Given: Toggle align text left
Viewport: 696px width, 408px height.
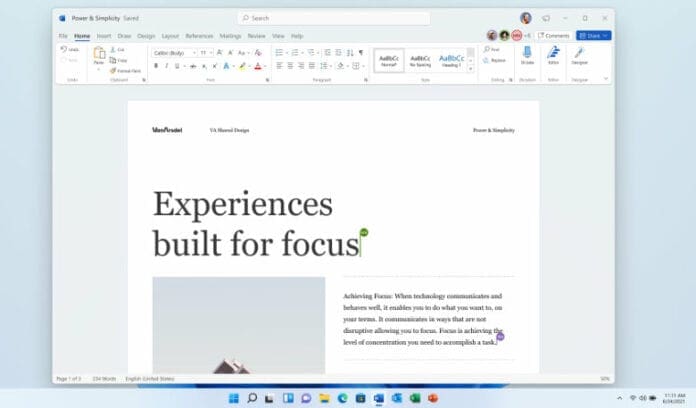Looking at the screenshot, I should [279, 66].
